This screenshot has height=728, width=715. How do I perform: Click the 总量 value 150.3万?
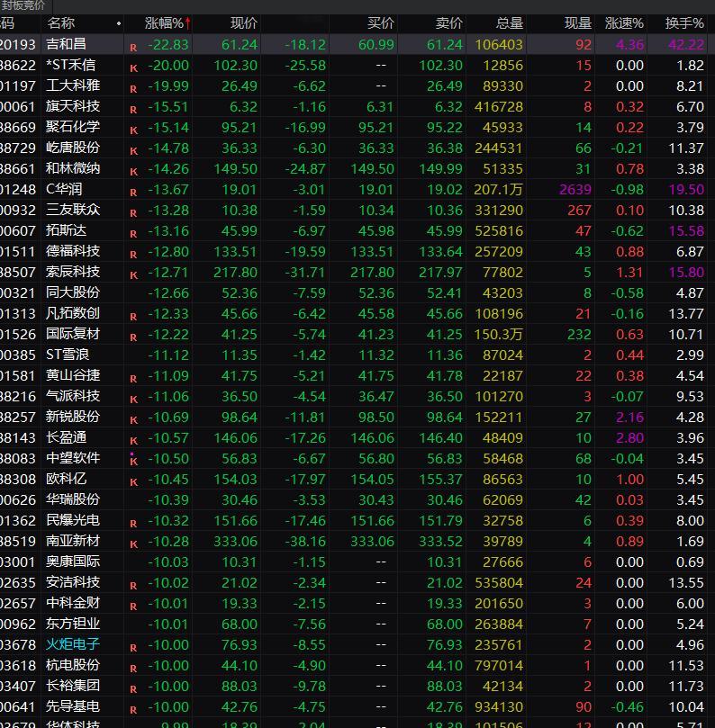click(x=499, y=334)
